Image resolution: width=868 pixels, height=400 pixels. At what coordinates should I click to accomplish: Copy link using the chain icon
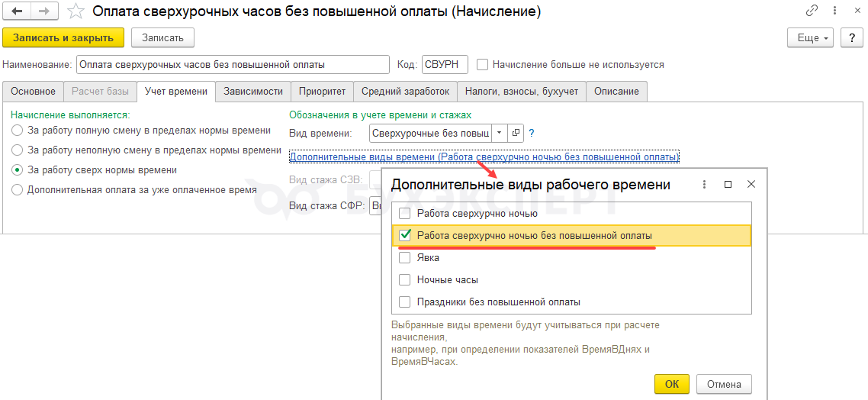(x=812, y=11)
